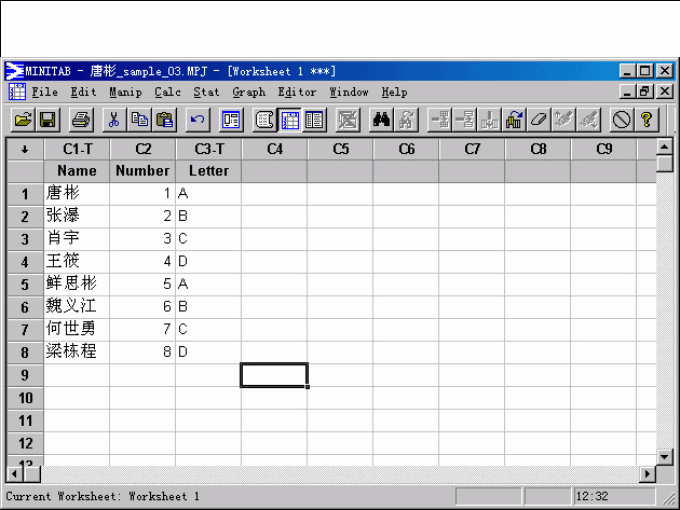The height and width of the screenshot is (510, 680).
Task: Paste cells using the clipboard icon
Action: click(165, 120)
